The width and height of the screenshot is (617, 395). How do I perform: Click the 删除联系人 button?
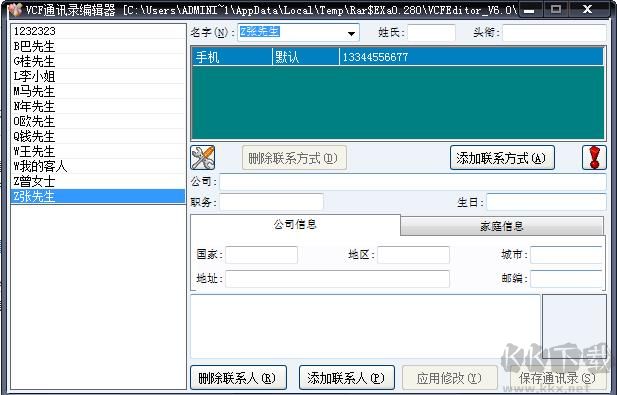click(x=238, y=378)
